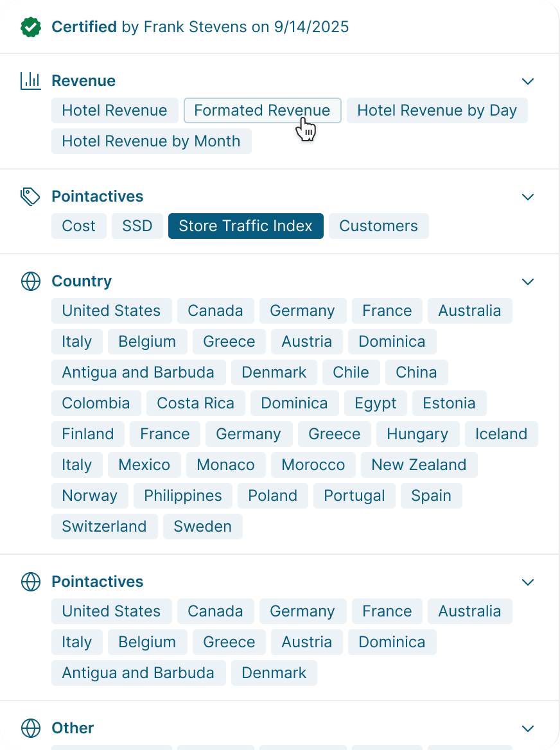Click the Revenue bar chart icon
The width and height of the screenshot is (560, 750).
click(x=30, y=81)
